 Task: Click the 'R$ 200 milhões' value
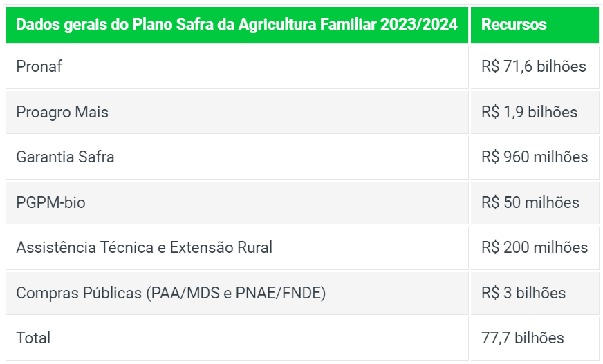(535, 248)
